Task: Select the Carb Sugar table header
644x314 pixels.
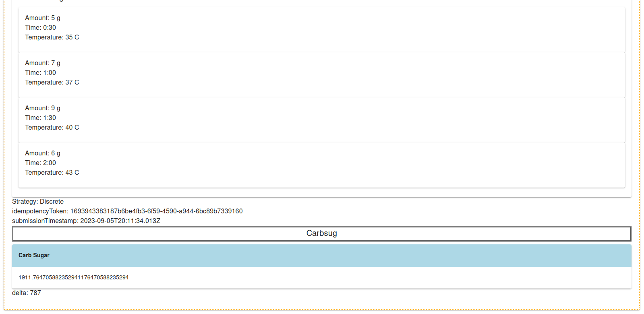Action: click(x=321, y=255)
